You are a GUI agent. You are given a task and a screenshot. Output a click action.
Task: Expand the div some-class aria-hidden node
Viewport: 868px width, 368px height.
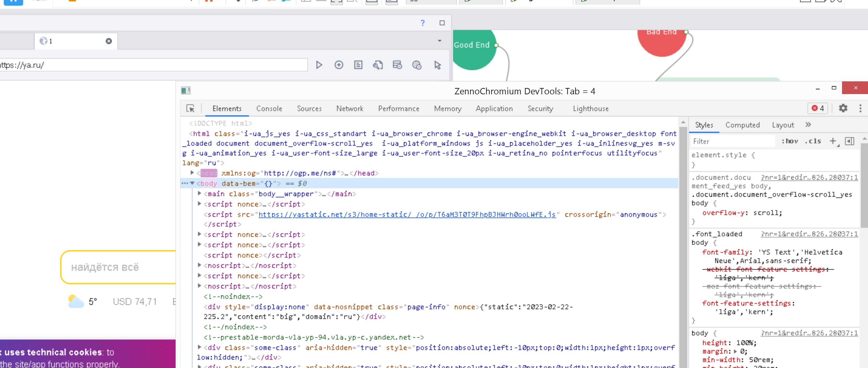coord(200,347)
